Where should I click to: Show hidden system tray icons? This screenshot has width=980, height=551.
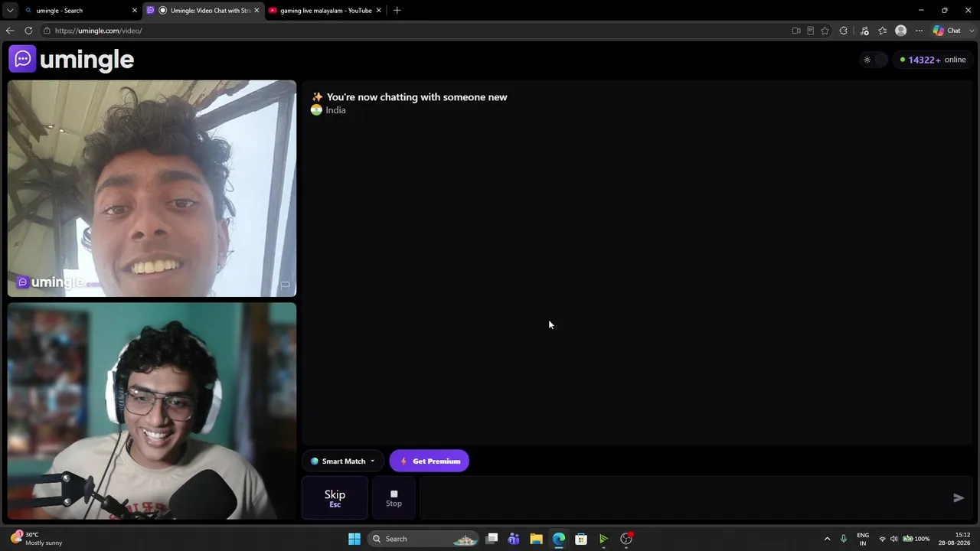(x=827, y=539)
